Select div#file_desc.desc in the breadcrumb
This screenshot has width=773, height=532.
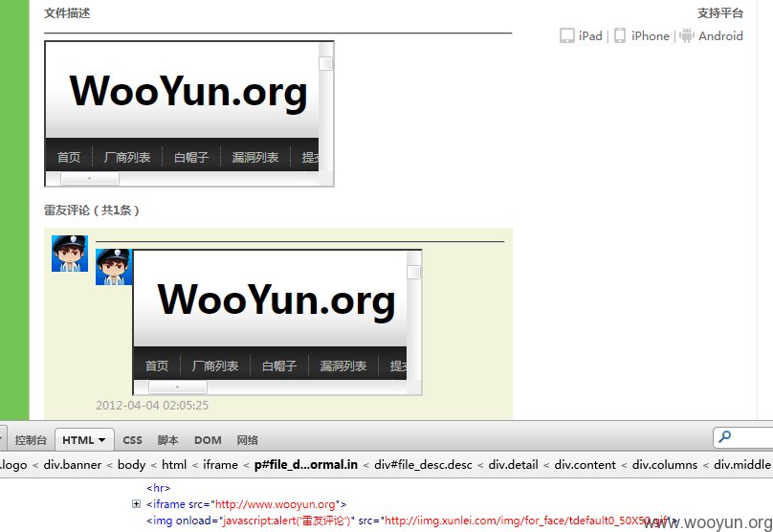pos(423,464)
